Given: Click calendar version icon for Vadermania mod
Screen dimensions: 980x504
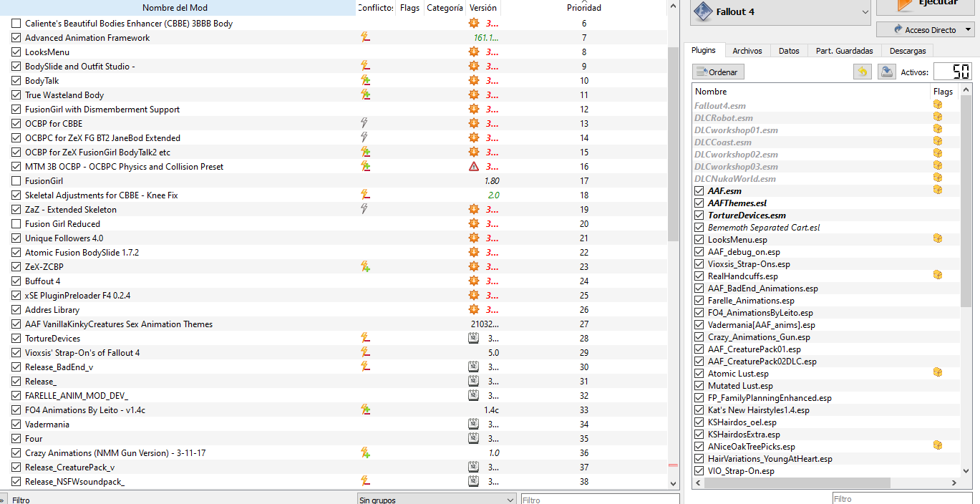Looking at the screenshot, I should (473, 424).
